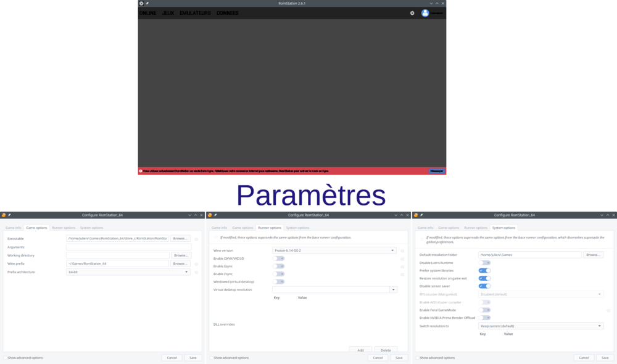Click the Lutris icon in the right Configure window title bar
Image resolution: width=617 pixels, height=364 pixels.
tap(416, 215)
